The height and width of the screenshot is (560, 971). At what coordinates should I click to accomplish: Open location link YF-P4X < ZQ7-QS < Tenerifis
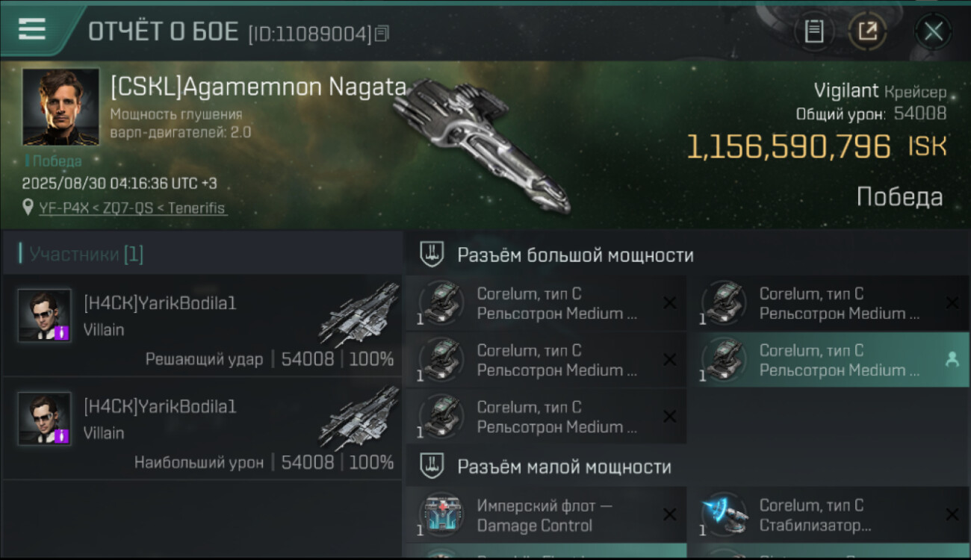coord(133,208)
